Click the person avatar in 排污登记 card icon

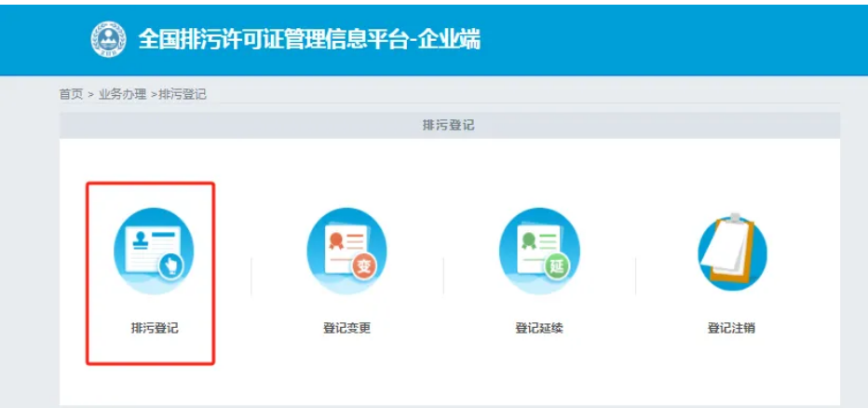point(139,238)
